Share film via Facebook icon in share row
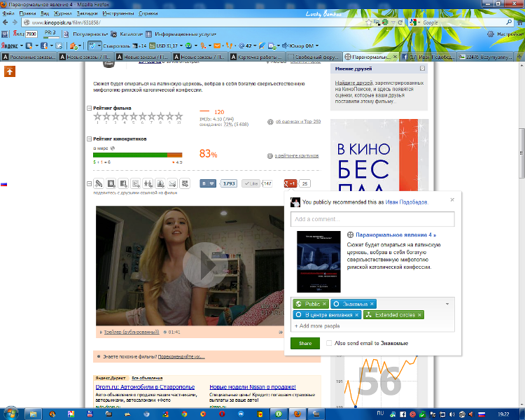Image resolution: width=525 pixels, height=420 pixels. pyautogui.click(x=123, y=183)
